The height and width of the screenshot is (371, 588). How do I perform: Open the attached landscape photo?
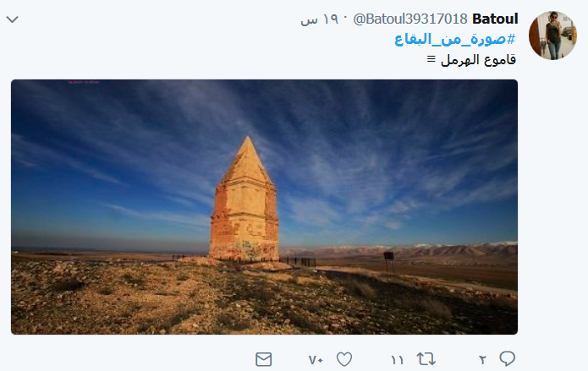264,207
